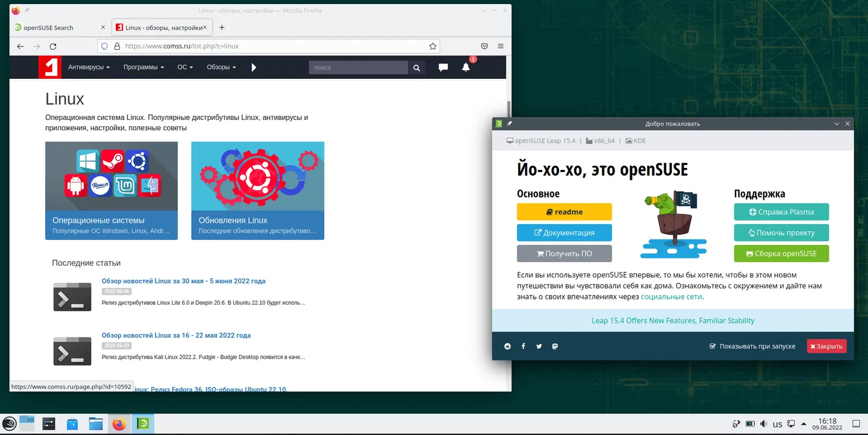This screenshot has width=868, height=435.
Task: Open the Mastodon icon in welcome window
Action: point(554,346)
